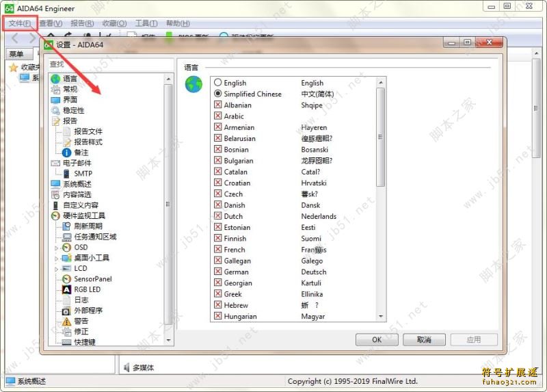Click the 内容筛选 filter icon
547x392 pixels.
56,195
